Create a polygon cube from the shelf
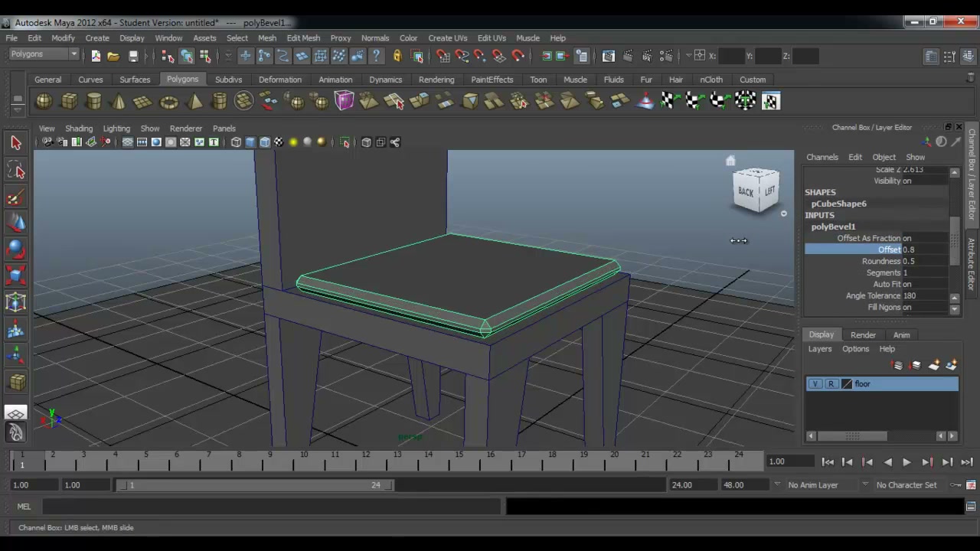This screenshot has width=980, height=551. click(69, 101)
